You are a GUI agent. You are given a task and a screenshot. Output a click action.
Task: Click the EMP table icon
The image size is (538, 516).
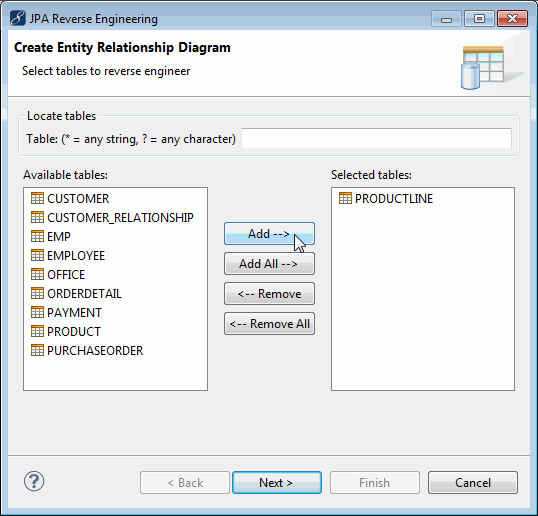tap(37, 236)
